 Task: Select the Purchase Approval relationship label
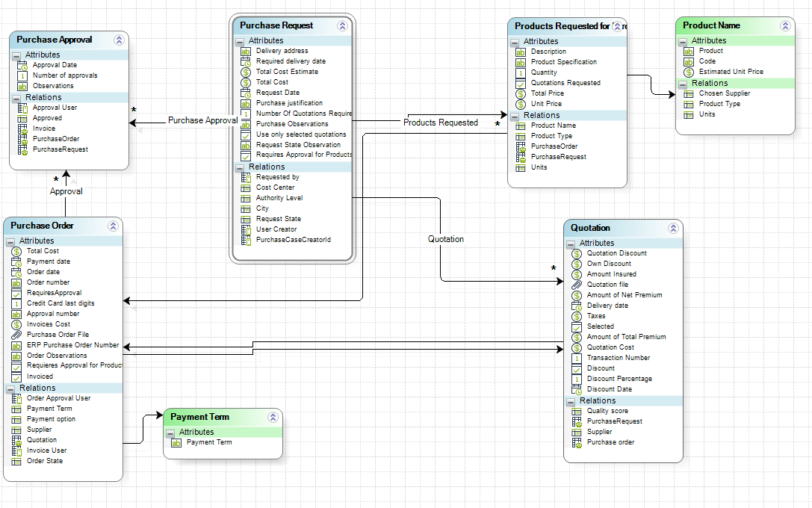(203, 120)
